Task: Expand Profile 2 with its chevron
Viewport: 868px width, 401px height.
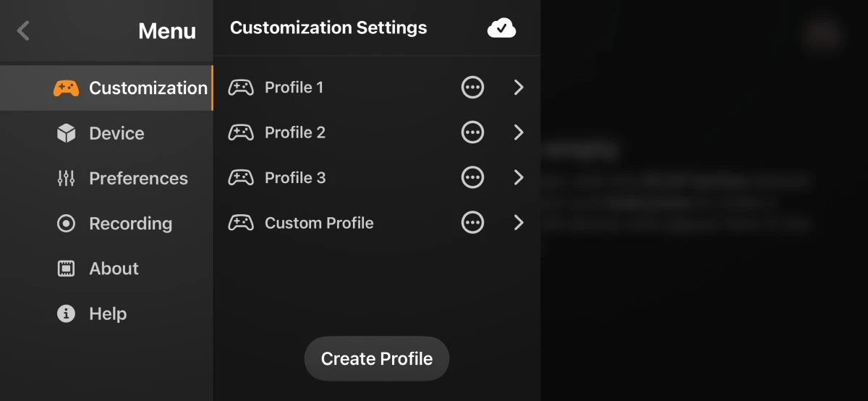Action: click(518, 132)
